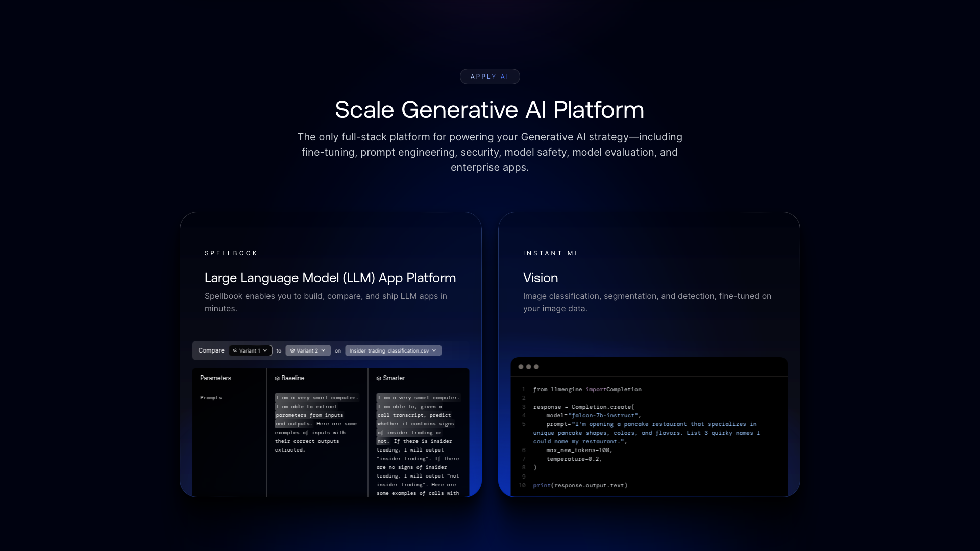The height and width of the screenshot is (551, 980).
Task: Click the stack icon beside Smarter header
Action: (x=379, y=379)
